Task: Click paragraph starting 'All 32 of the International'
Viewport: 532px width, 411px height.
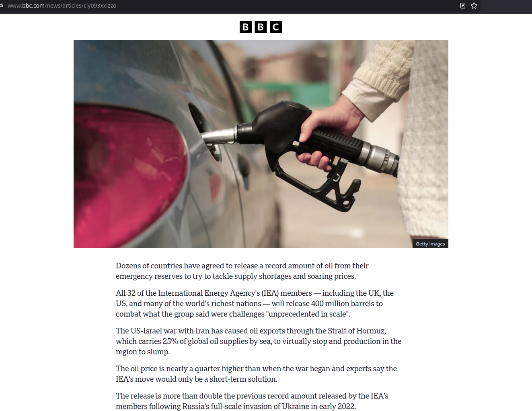Action: [255, 303]
